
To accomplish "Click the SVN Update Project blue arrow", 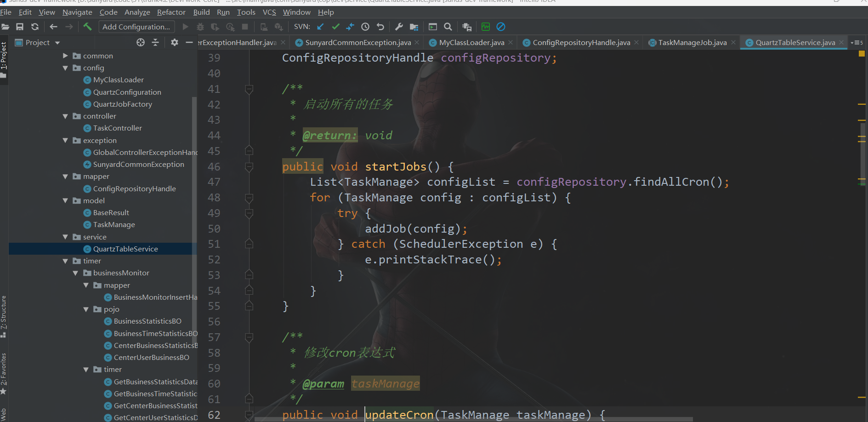I will click(x=320, y=27).
